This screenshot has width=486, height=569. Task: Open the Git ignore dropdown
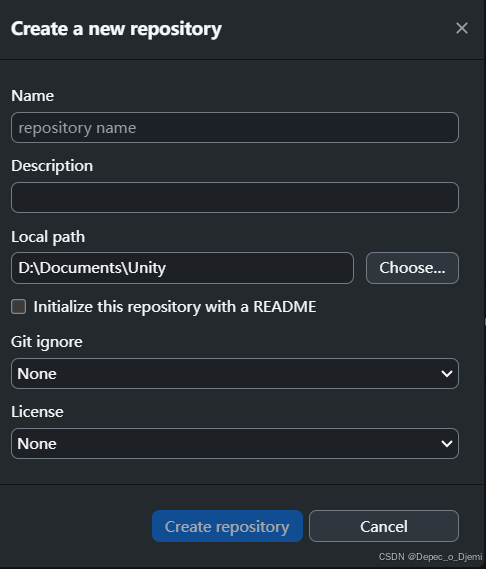pos(235,373)
